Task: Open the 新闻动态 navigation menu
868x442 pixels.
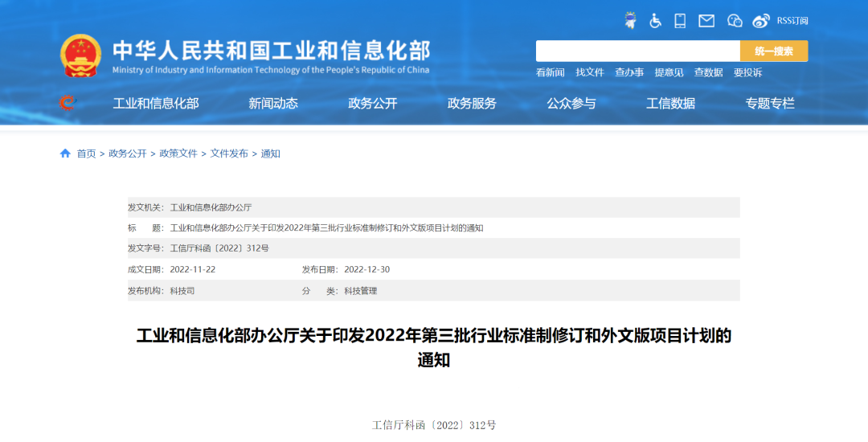Action: [x=273, y=103]
